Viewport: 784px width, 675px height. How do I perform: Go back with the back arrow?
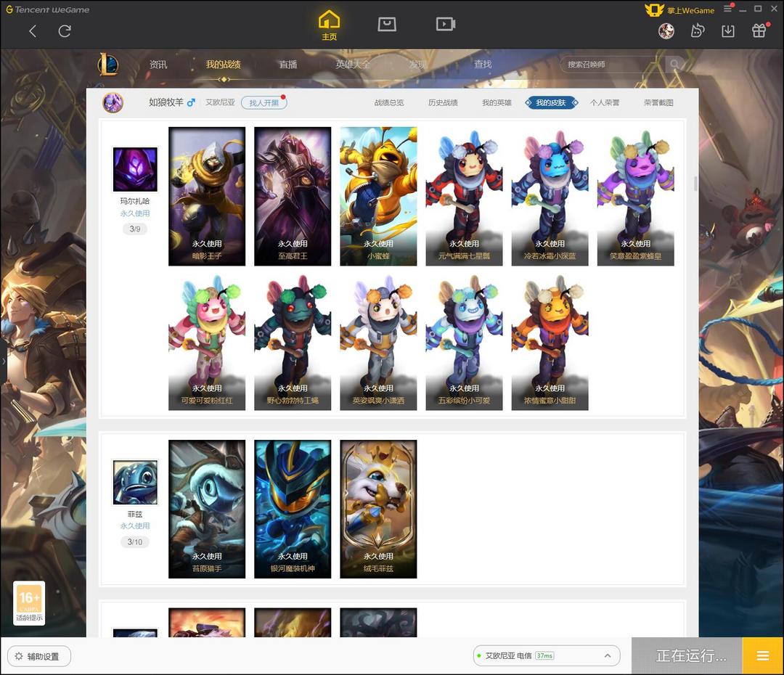(33, 31)
